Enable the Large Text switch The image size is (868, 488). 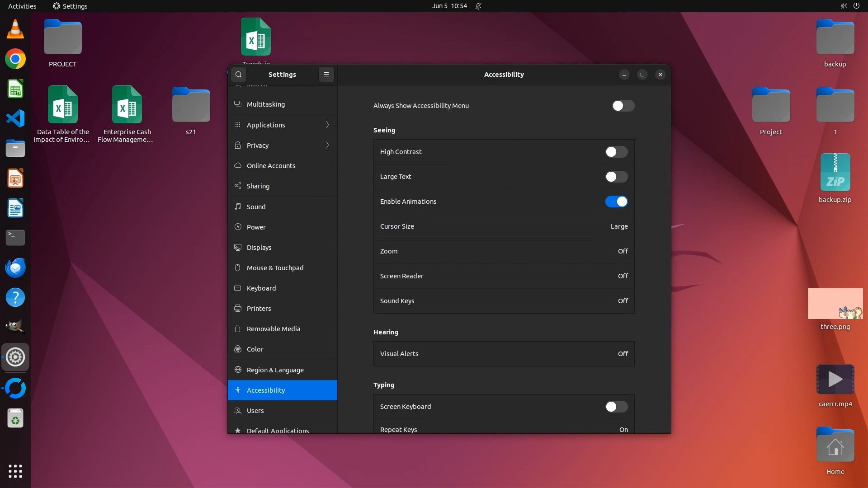point(616,177)
